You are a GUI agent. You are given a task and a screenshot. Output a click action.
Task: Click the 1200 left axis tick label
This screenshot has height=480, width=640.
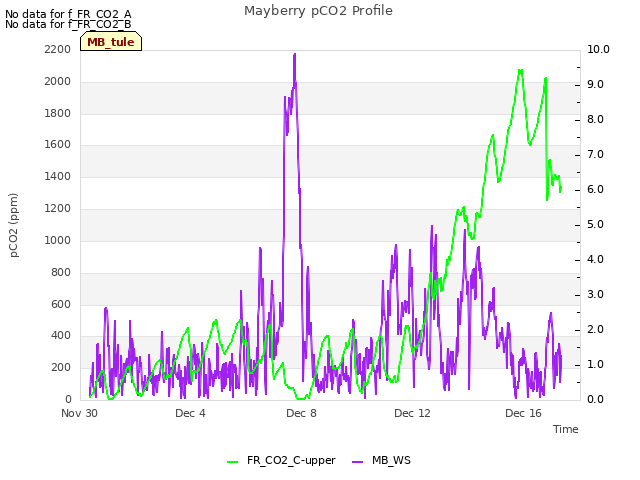58,208
